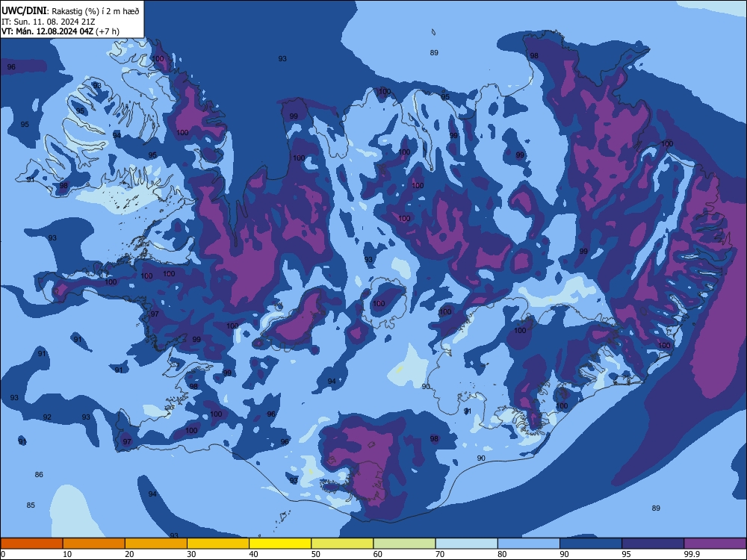This screenshot has height=560, width=747.
Task: Click the 'Rakastig (%) í 2 m hæð' label
Action: (x=96, y=11)
